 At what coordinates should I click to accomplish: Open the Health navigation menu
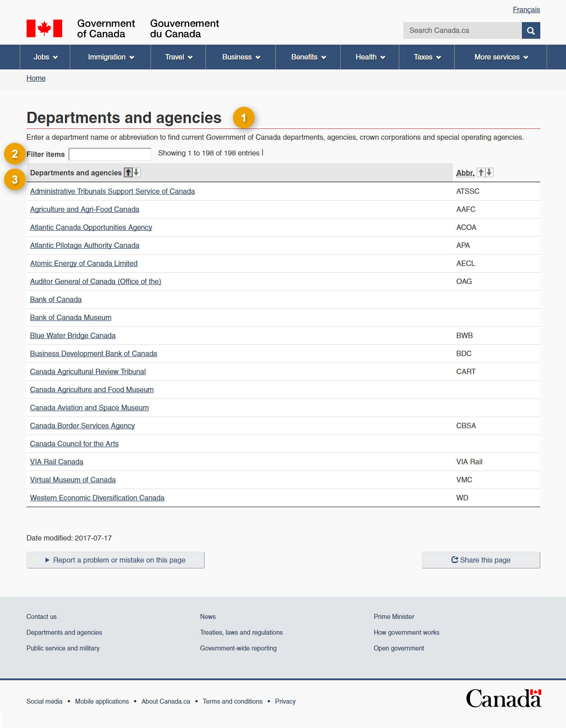[370, 57]
